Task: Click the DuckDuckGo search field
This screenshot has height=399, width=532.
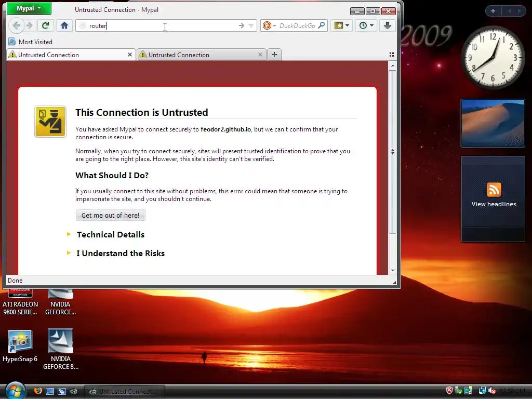Action: coord(297,26)
